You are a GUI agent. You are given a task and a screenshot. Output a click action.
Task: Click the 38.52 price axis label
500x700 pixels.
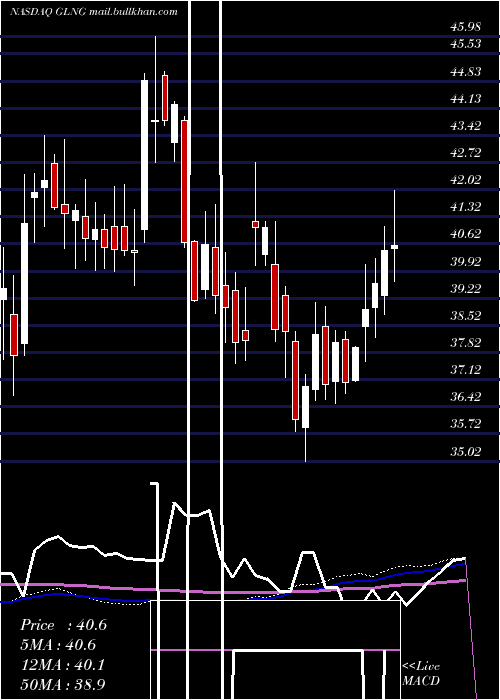coord(466,316)
